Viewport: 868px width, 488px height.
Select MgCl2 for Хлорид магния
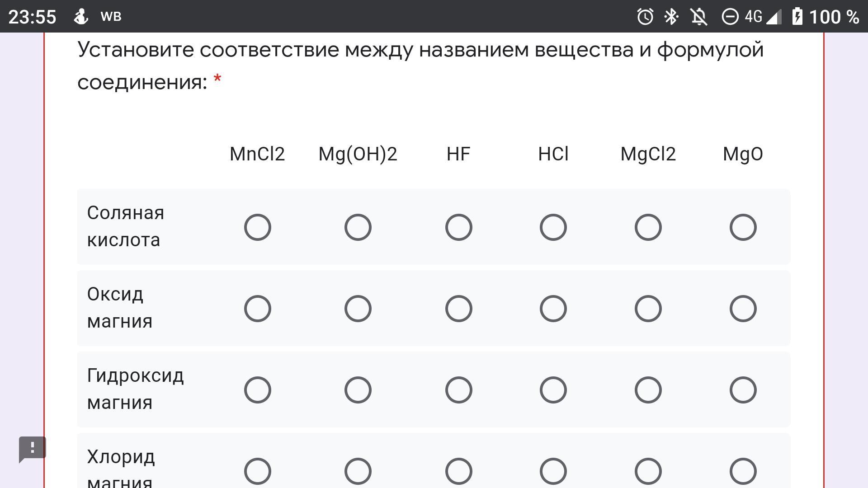648,471
